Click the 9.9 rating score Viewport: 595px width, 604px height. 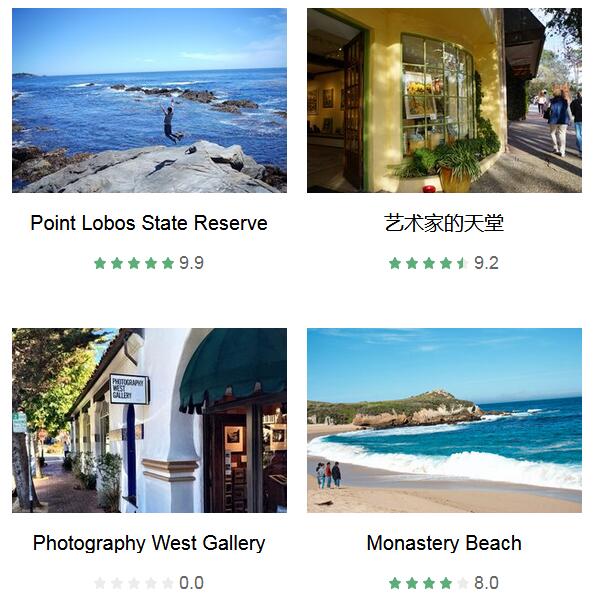[191, 263]
